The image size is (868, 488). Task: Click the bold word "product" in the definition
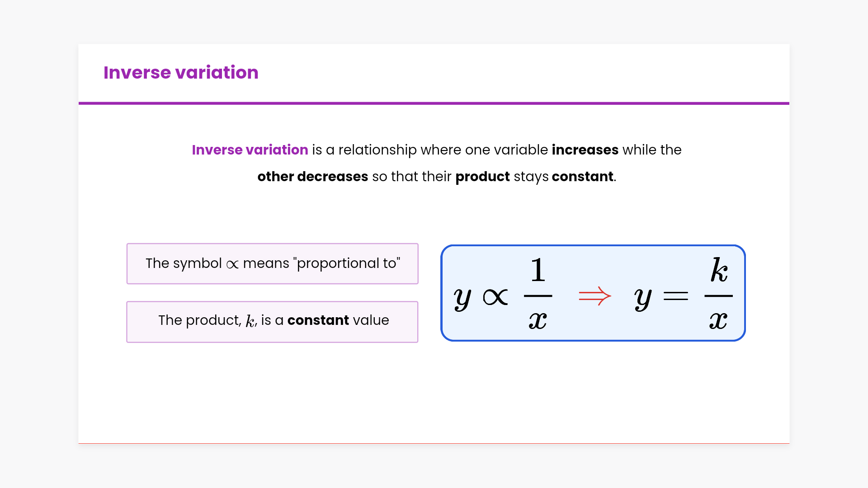coord(482,176)
